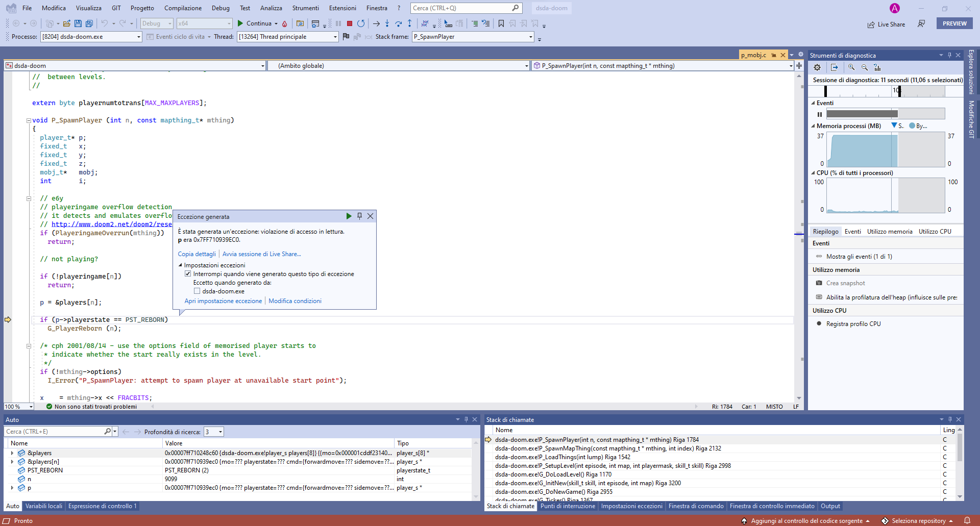Open the editor zoom level 100 % dropdown

tap(19, 407)
